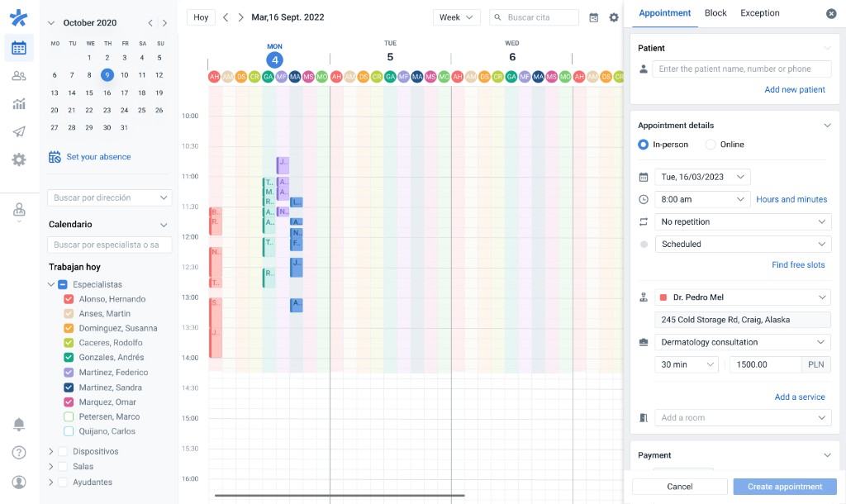Click the grey status dot beside Scheduled
Screen dimensions: 846x504
click(x=643, y=245)
